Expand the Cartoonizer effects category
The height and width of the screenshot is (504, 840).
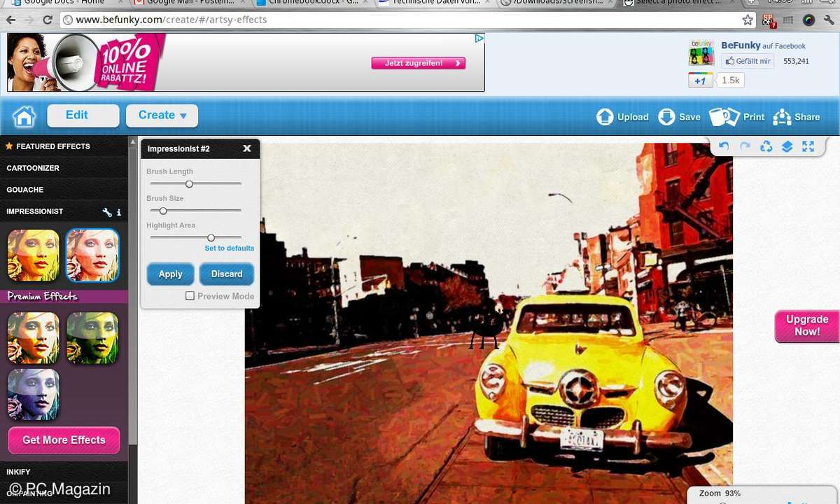33,168
